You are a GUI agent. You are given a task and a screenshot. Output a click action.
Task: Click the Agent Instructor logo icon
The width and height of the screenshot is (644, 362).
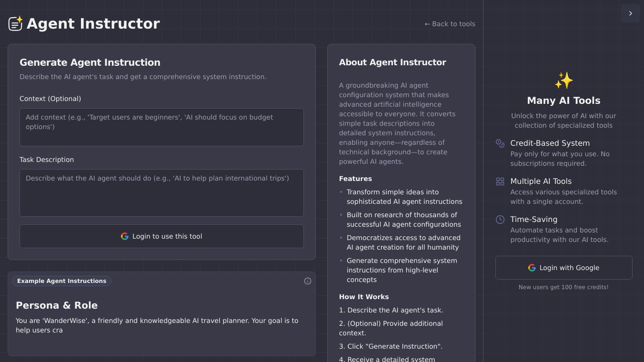pos(15,23)
